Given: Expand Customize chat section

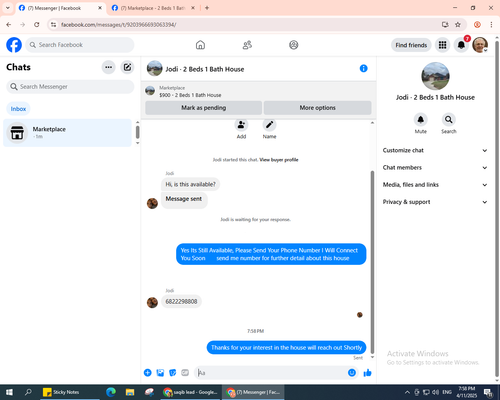Looking at the screenshot, I should pyautogui.click(x=435, y=150).
